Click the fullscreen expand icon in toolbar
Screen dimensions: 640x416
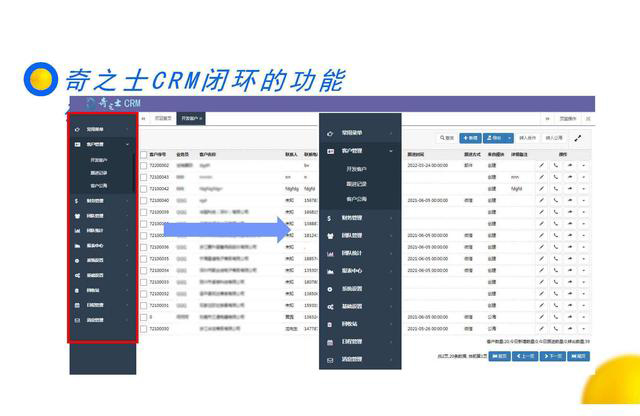click(x=577, y=138)
